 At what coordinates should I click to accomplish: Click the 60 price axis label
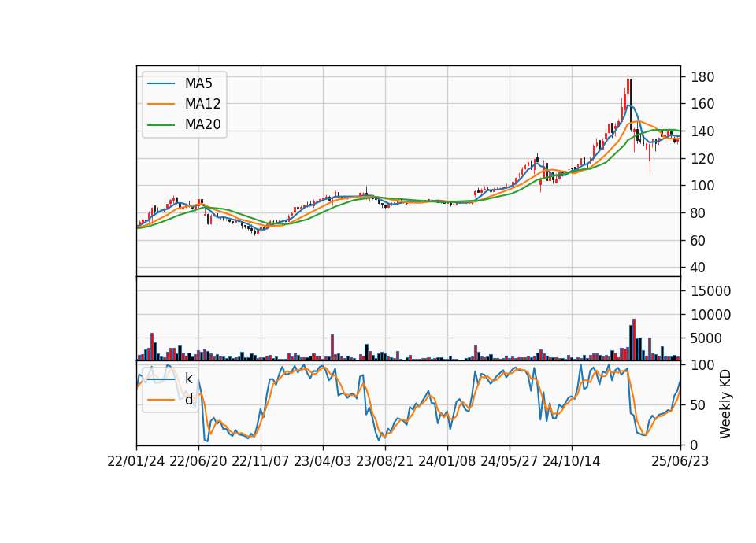[x=699, y=241]
